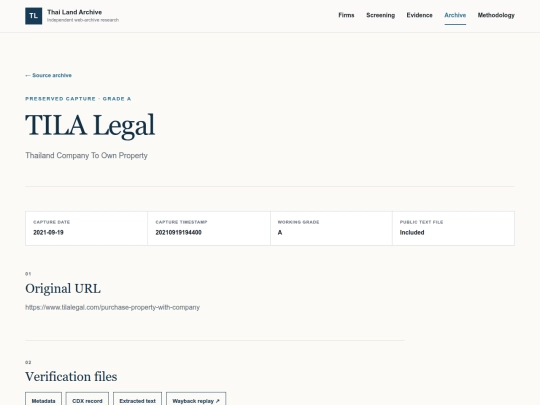The width and height of the screenshot is (540, 405).
Task: Select capture timestamp 20210919194400
Action: point(178,232)
